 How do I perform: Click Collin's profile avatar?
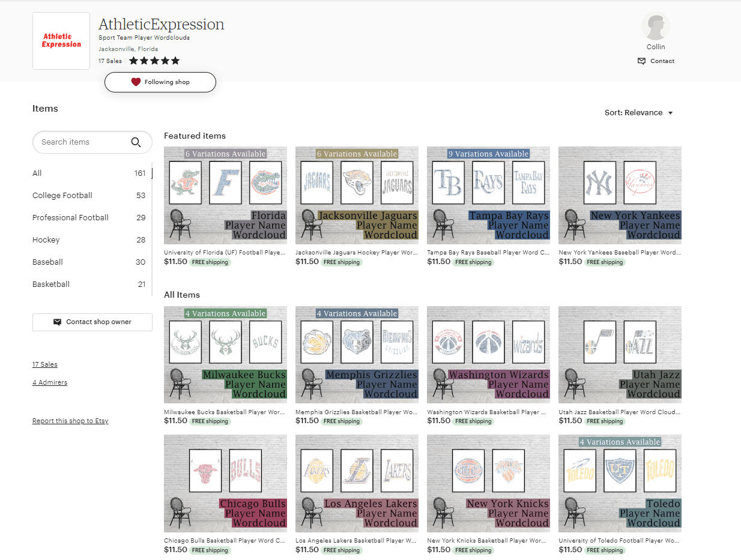click(x=656, y=26)
